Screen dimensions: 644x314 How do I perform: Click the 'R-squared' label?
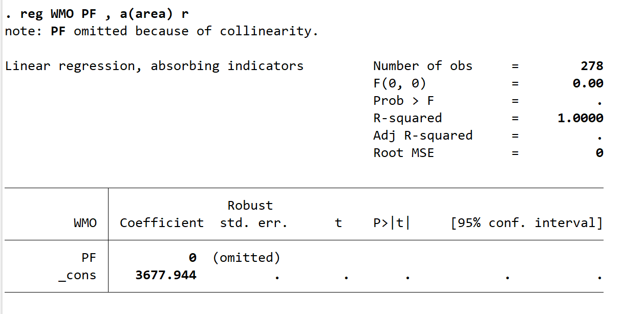click(407, 118)
